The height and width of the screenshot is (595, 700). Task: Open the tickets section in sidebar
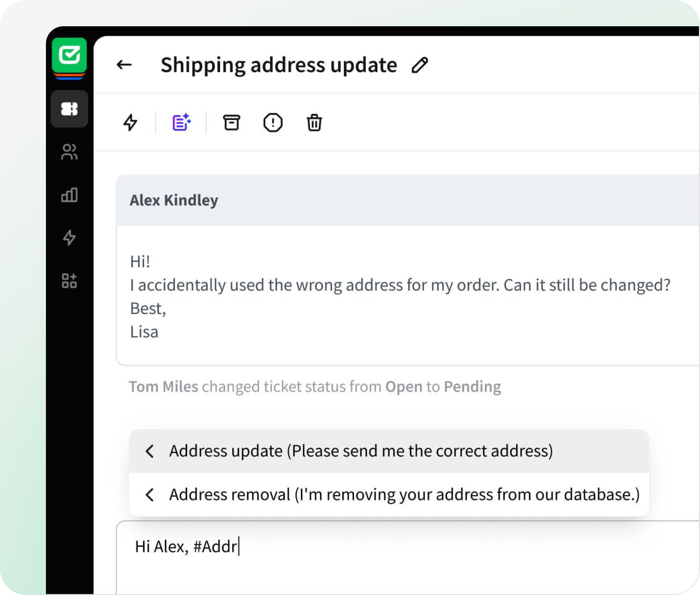[x=69, y=109]
